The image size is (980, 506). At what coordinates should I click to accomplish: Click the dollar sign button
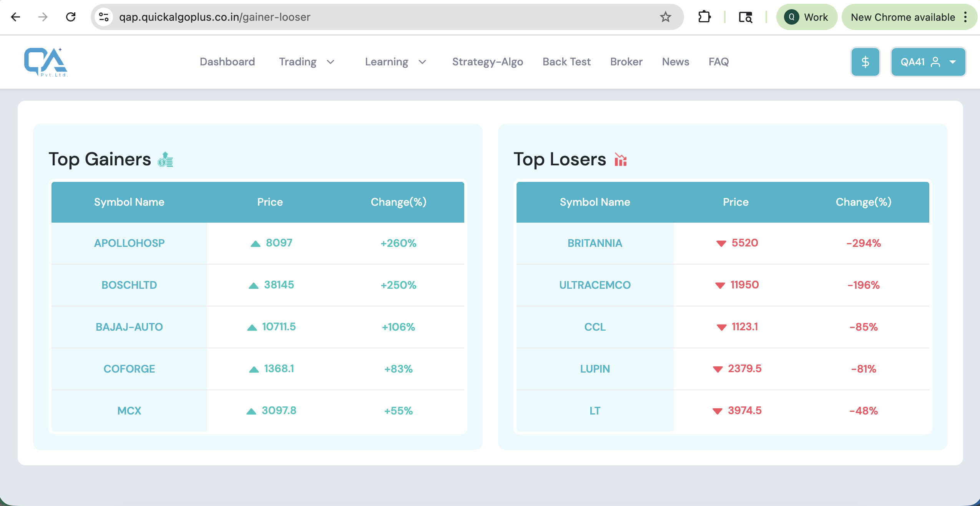865,62
